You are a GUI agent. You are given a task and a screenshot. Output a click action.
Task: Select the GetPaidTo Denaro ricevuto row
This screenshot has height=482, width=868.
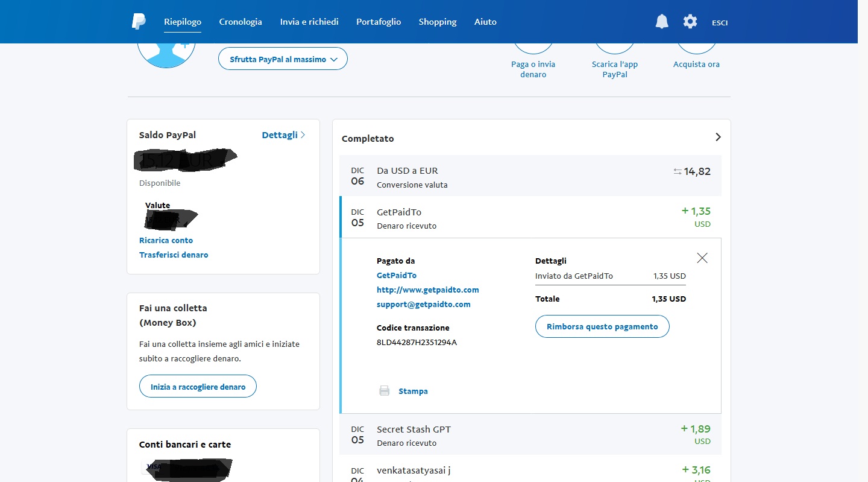[530, 217]
